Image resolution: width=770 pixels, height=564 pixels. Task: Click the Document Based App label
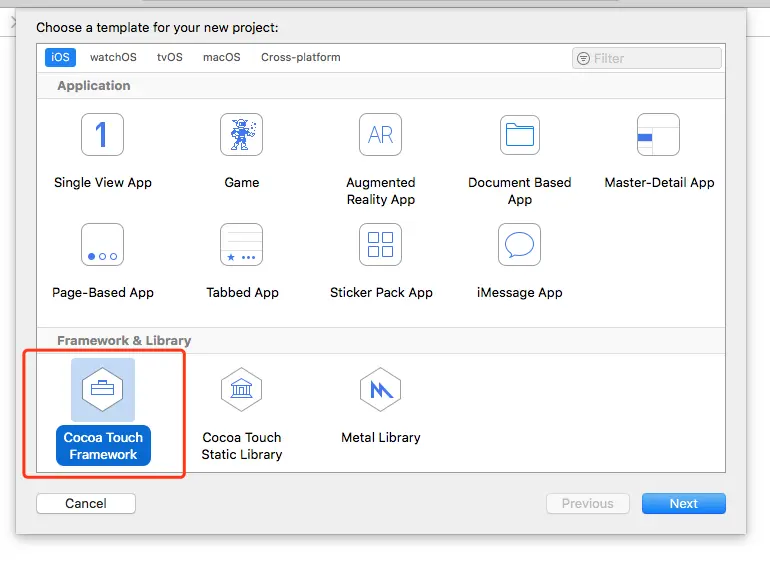[x=520, y=191]
